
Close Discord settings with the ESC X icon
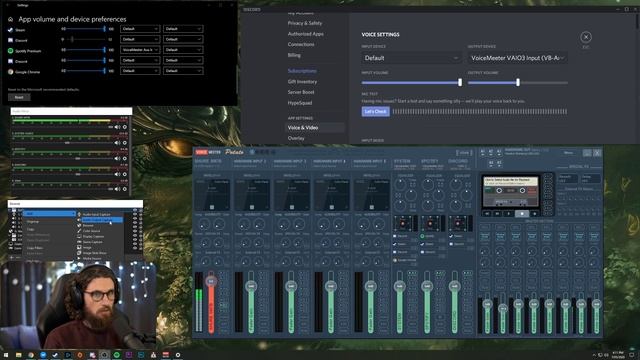pyautogui.click(x=586, y=37)
